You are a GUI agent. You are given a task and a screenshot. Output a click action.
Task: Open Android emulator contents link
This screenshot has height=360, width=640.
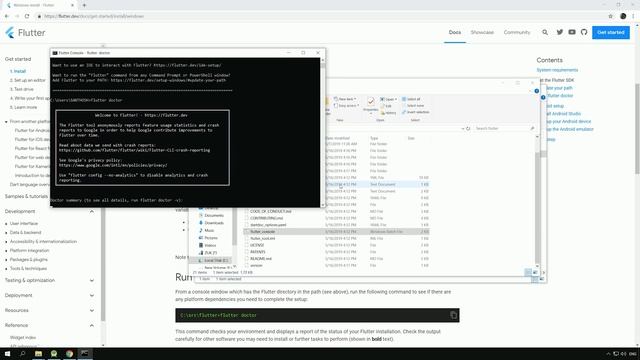pos(570,129)
